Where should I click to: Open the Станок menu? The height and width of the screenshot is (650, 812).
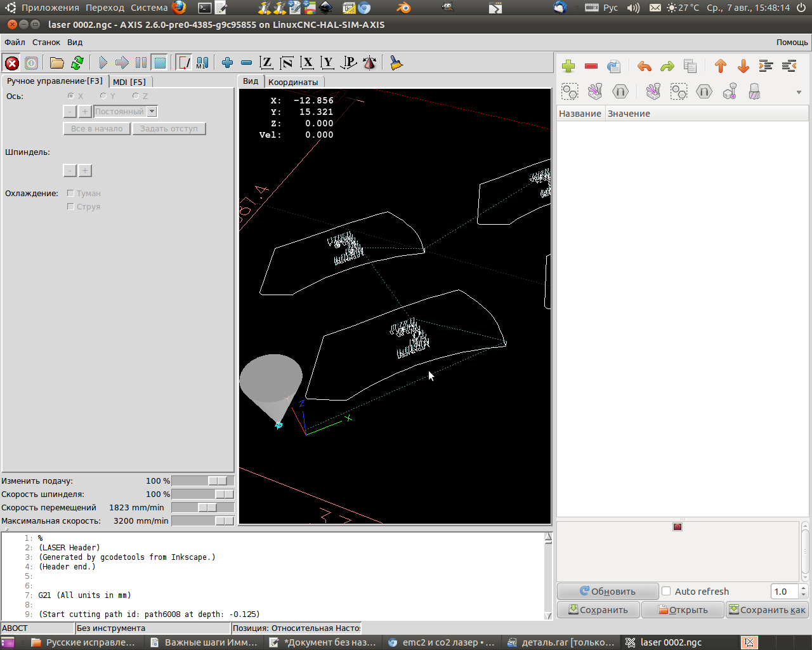click(x=46, y=43)
